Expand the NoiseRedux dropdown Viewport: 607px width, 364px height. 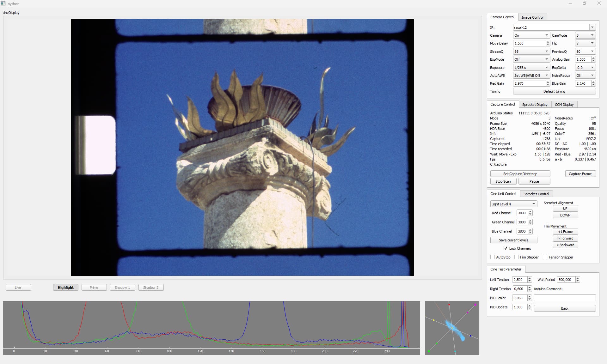point(585,76)
